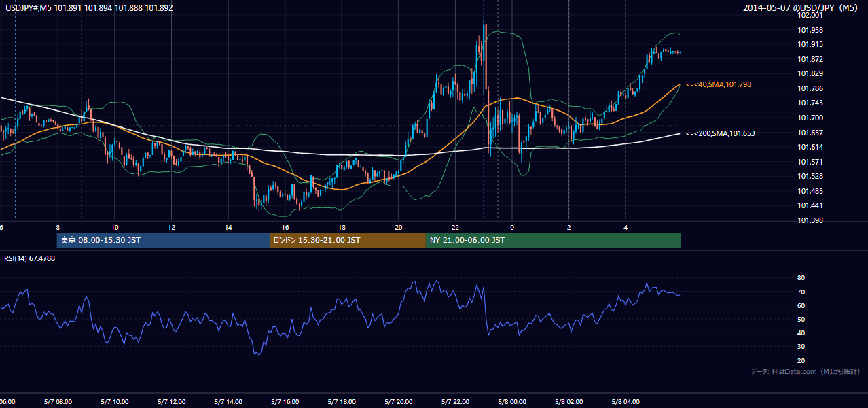The image size is (868, 408).
Task: Click the bottom time label 5/7 20:00
Action: tap(399, 402)
